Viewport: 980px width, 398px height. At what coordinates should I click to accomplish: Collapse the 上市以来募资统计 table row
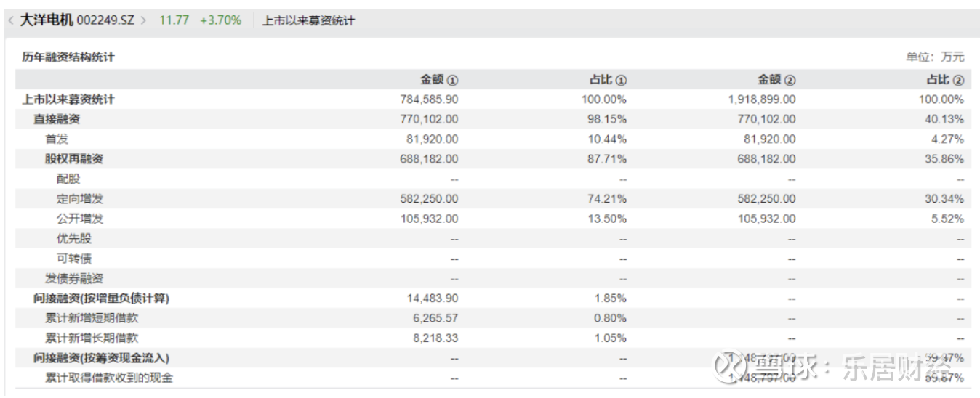coord(68,99)
